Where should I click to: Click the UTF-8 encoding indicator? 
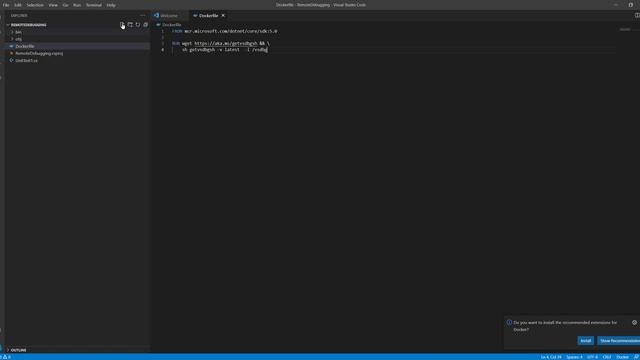[x=592, y=357]
